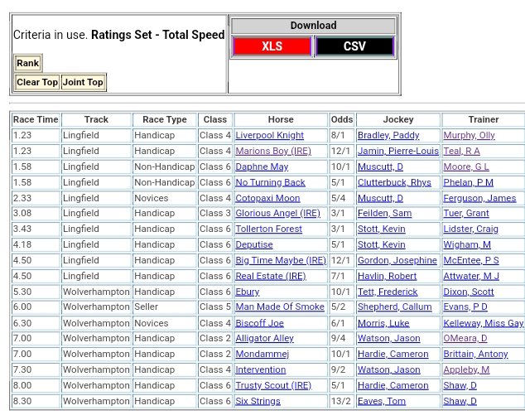Select jockey Bradley, Paddy
The height and width of the screenshot is (420, 525).
[x=388, y=136]
